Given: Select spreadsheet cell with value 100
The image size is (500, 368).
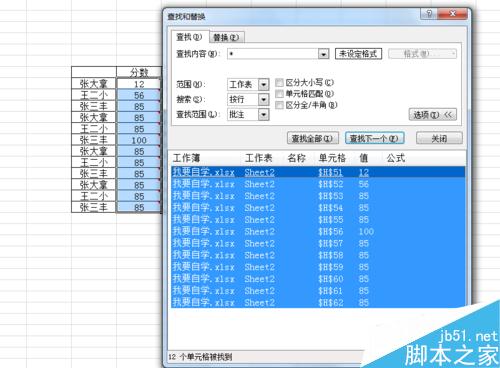Looking at the screenshot, I should pos(139,140).
